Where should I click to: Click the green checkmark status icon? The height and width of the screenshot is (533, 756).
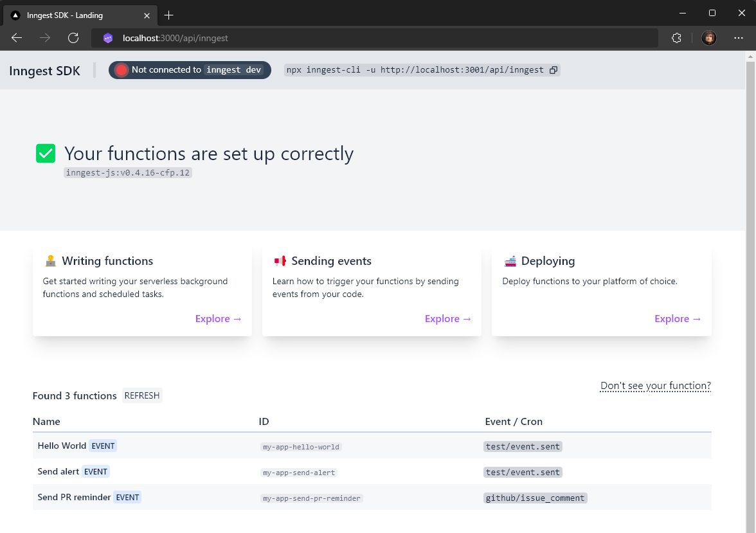46,154
